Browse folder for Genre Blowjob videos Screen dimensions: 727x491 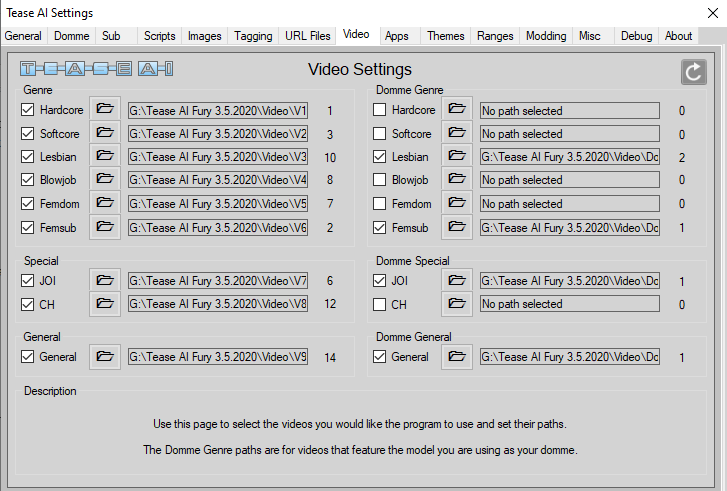click(x=105, y=179)
